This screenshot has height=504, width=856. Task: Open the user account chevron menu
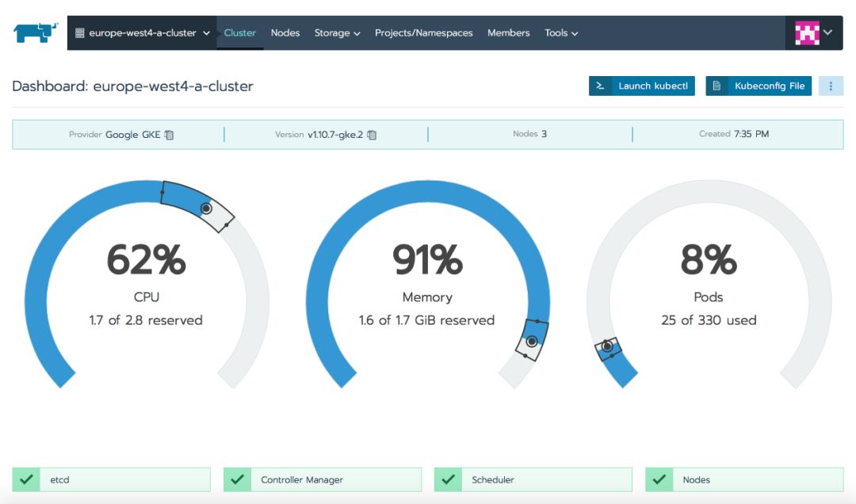point(827,32)
